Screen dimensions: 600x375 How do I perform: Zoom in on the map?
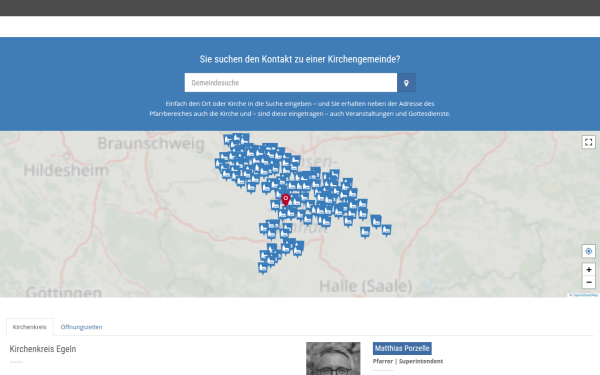tap(589, 269)
